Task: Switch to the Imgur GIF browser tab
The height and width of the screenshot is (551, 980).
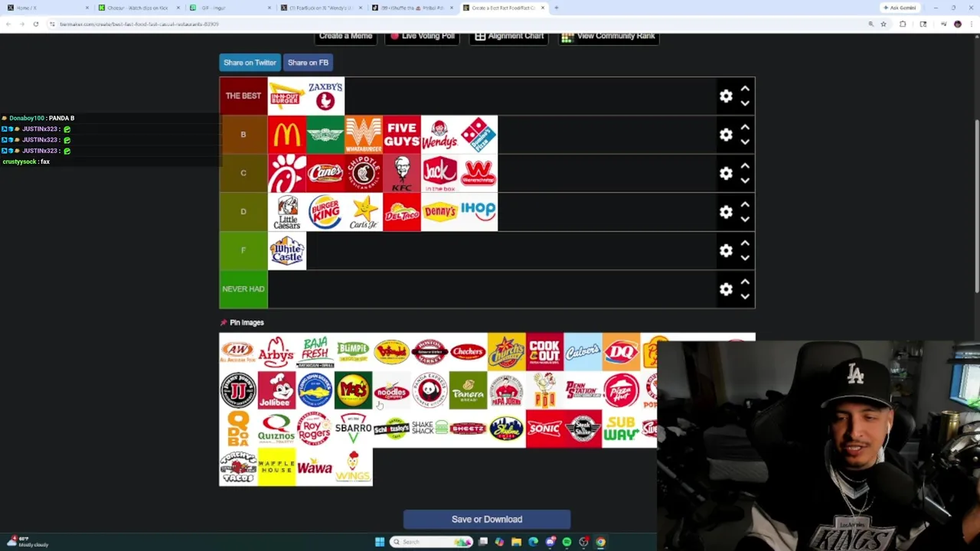Action: click(230, 8)
